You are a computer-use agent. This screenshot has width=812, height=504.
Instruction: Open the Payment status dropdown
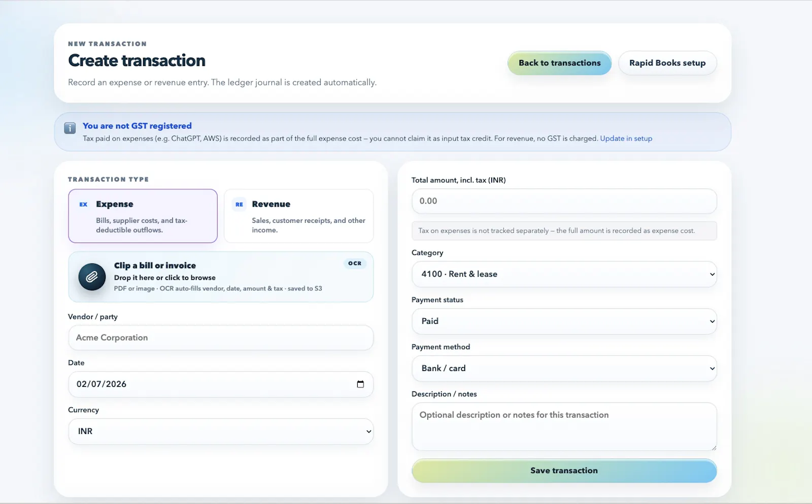pyautogui.click(x=564, y=321)
